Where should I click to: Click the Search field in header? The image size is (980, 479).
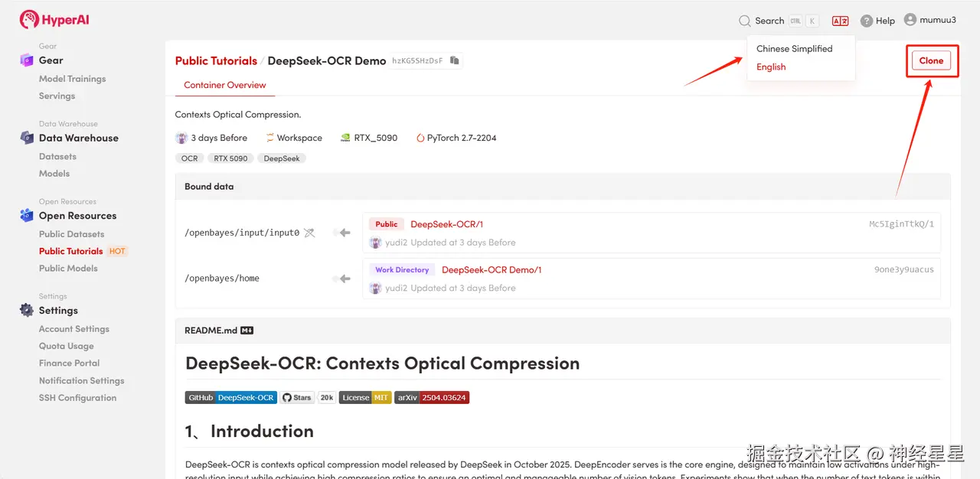pos(779,21)
